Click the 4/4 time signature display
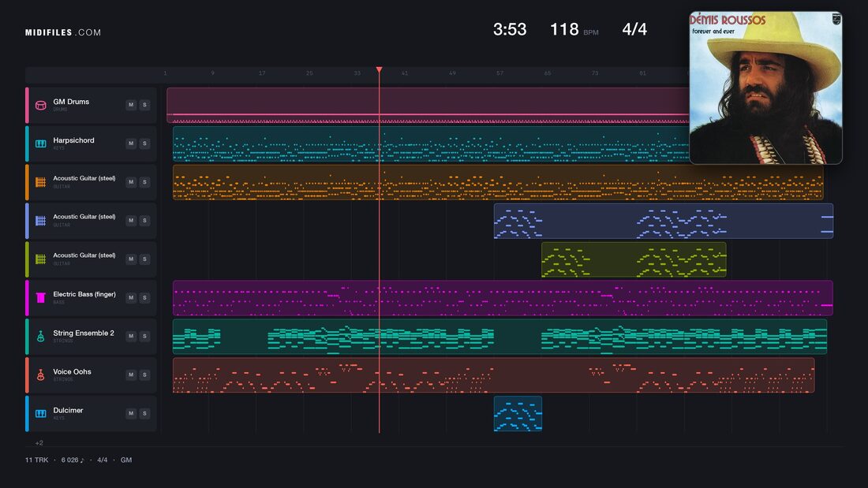Screen dimensions: 868x488 (x=634, y=29)
